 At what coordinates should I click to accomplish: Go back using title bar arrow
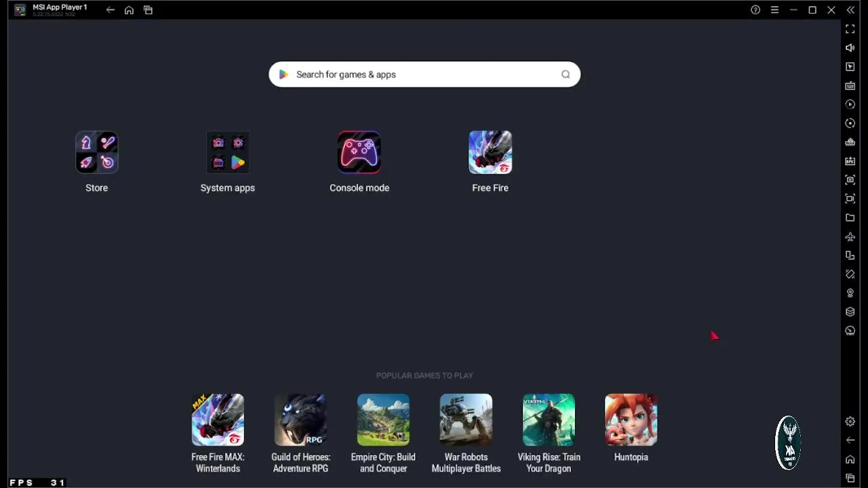click(111, 10)
